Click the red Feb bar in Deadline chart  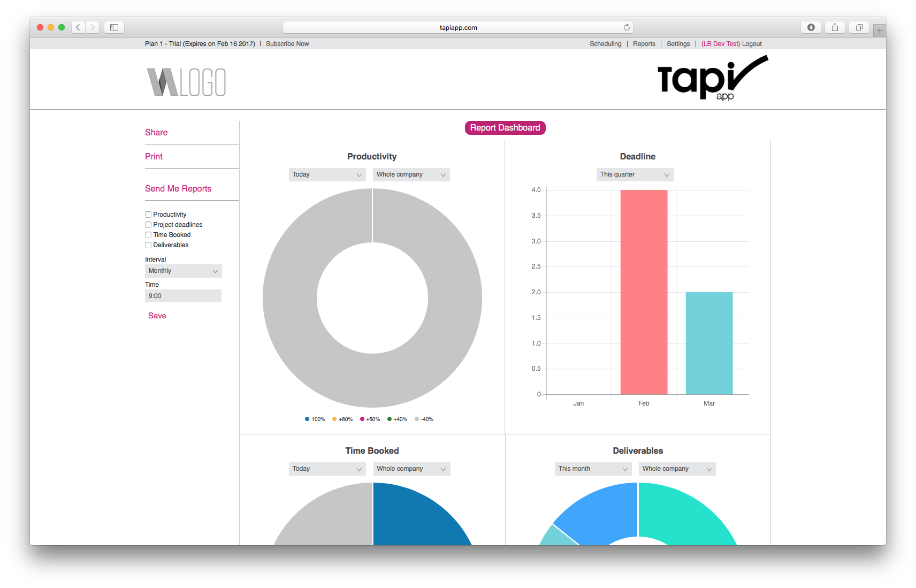(x=644, y=292)
